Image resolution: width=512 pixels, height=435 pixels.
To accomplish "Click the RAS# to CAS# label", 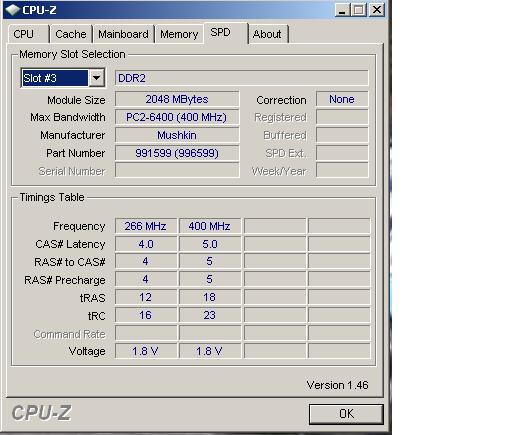I will (70, 262).
